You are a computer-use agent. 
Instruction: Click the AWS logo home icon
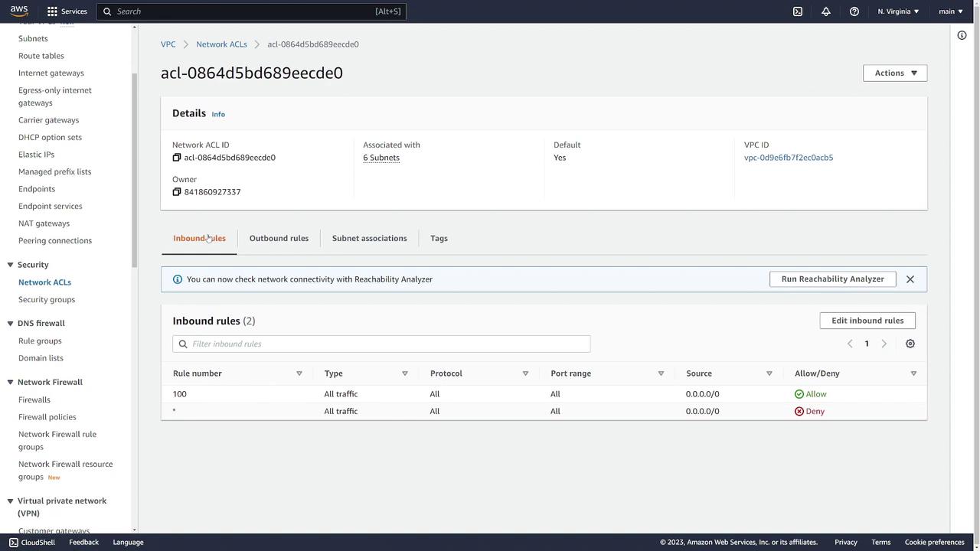pos(19,11)
